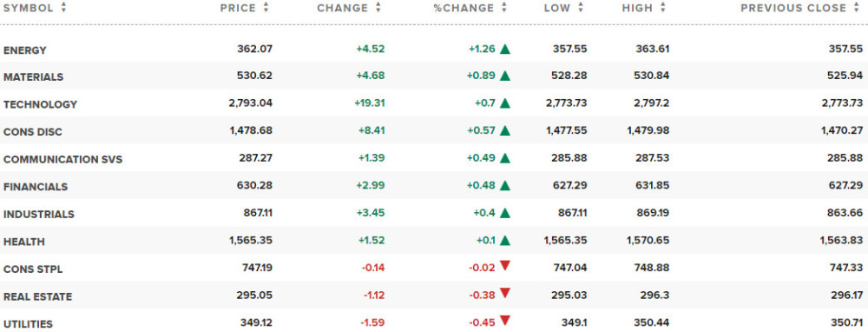
Task: Click the red down triangle in UTILITIES row
Action: click(x=504, y=321)
